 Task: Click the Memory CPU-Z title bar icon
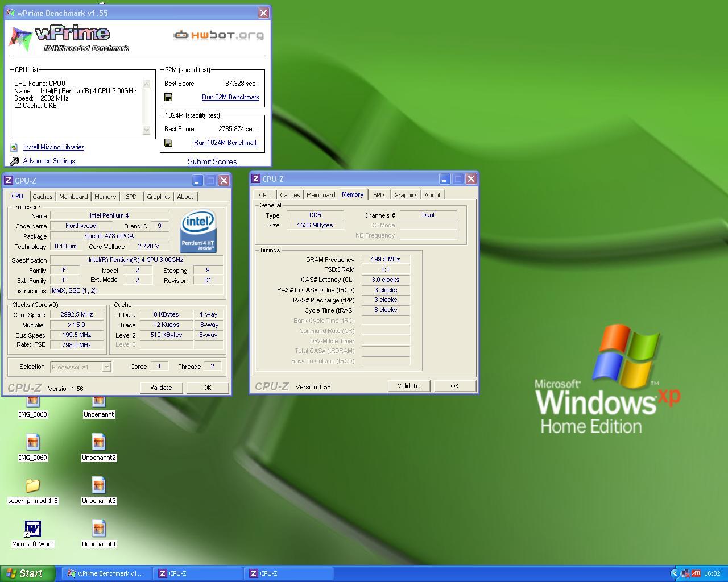click(256, 178)
